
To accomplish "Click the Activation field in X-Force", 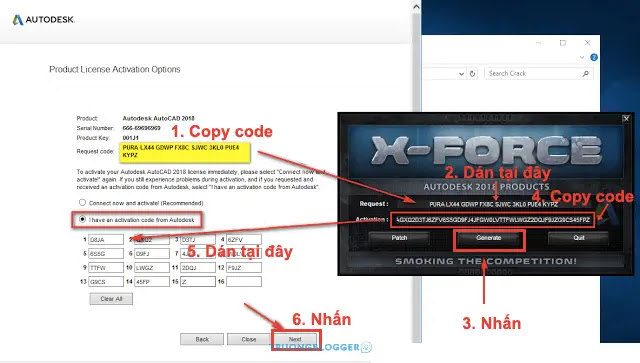I will click(x=493, y=220).
